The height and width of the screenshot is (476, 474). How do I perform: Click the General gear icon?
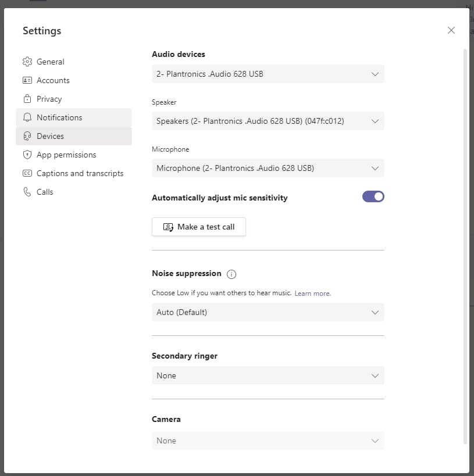[x=27, y=62]
